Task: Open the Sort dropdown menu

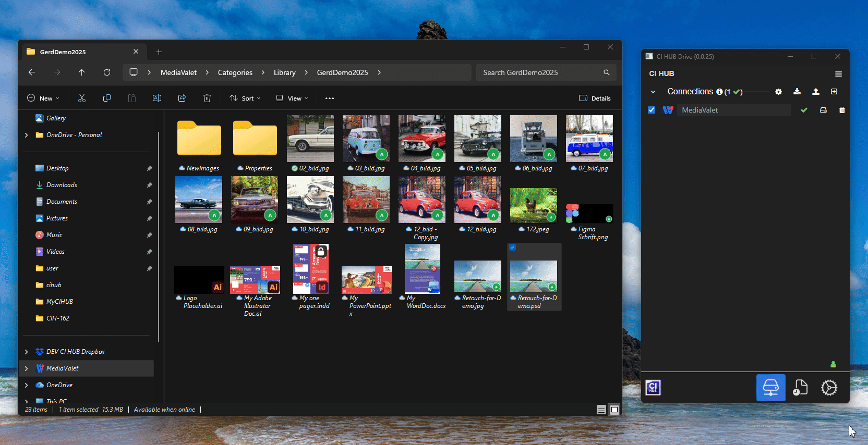Action: (x=245, y=98)
